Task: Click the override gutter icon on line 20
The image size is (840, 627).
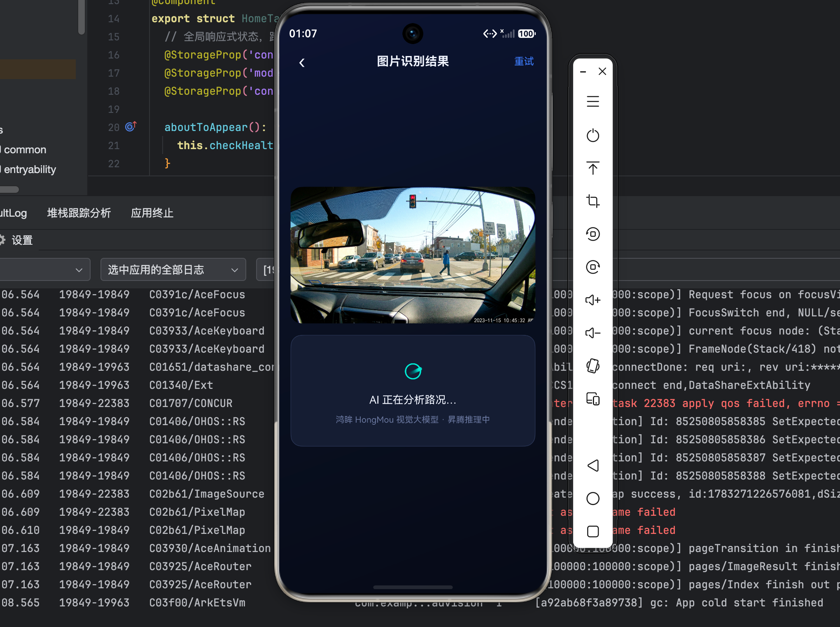Action: (x=131, y=126)
